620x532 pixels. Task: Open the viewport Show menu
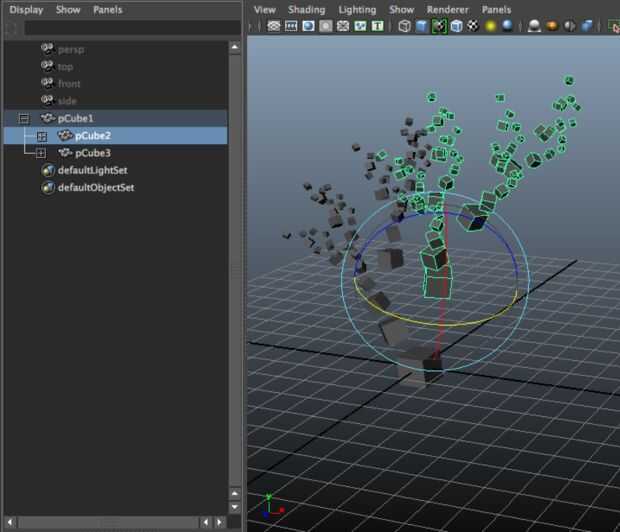(x=401, y=10)
